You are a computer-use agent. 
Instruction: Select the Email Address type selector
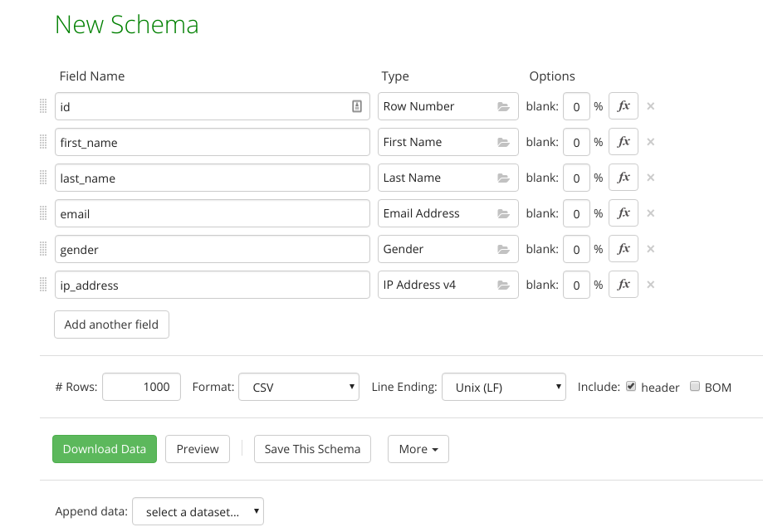pyautogui.click(x=448, y=213)
